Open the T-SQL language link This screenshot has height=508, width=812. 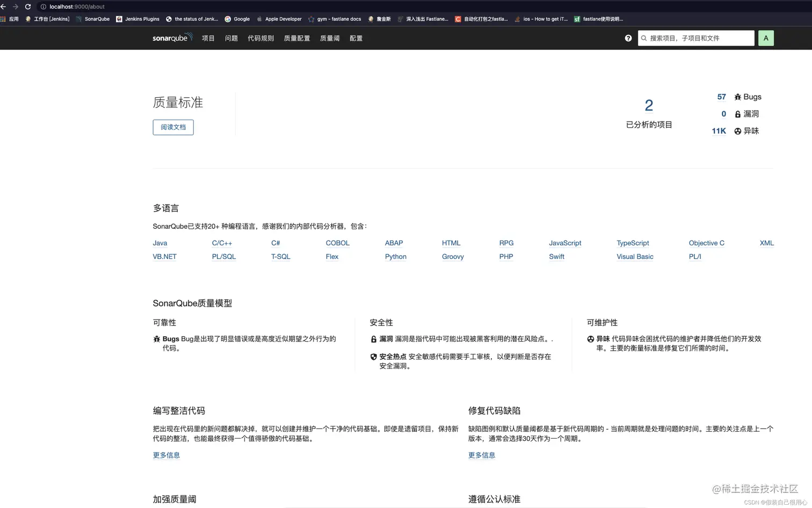coord(280,257)
